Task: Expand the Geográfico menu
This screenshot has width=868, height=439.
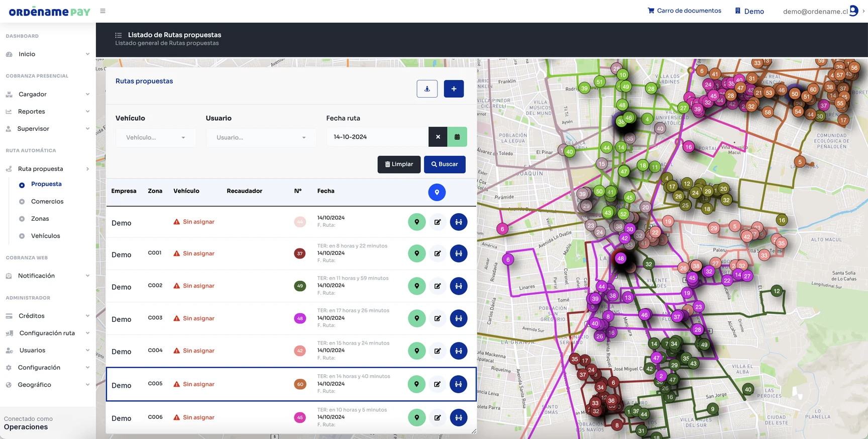Action: [48, 385]
